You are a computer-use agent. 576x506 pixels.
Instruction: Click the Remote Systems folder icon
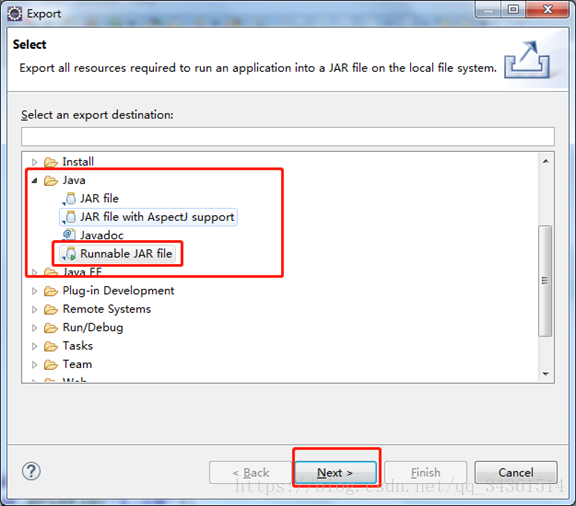[51, 309]
